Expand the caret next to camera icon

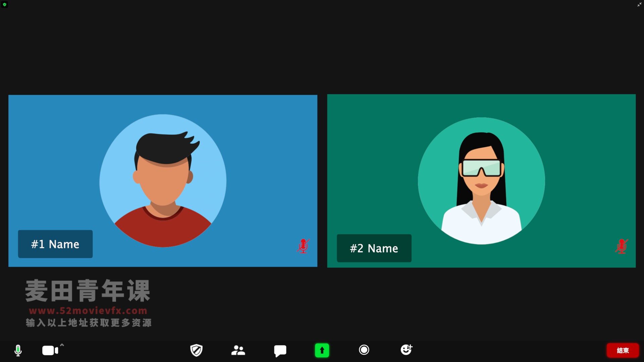tap(62, 345)
